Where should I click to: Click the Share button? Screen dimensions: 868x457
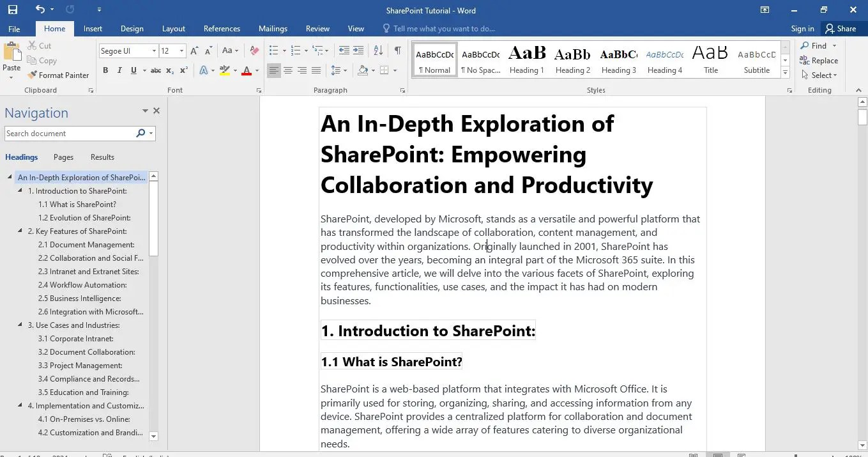tap(841, 28)
